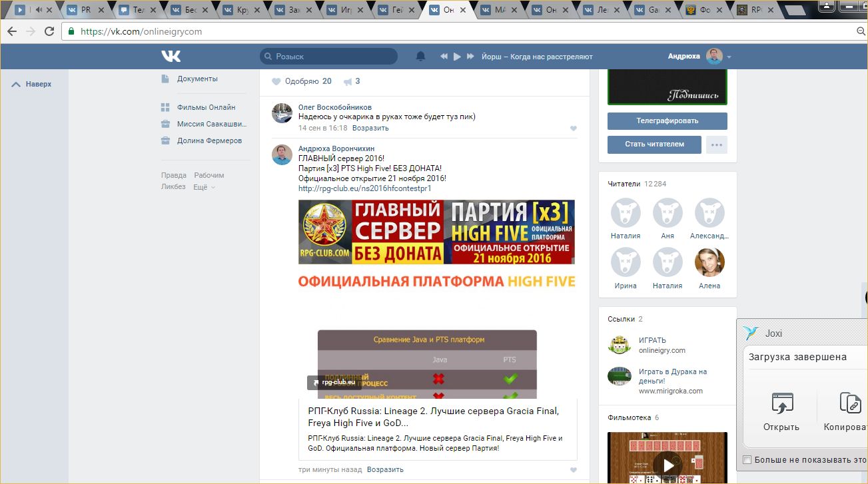Open reader Ирина's avatar
Viewport: 868px width, 484px height.
pyautogui.click(x=626, y=262)
